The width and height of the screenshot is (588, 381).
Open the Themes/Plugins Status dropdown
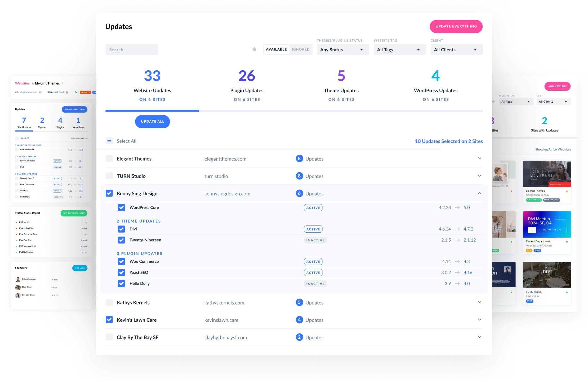coord(341,49)
